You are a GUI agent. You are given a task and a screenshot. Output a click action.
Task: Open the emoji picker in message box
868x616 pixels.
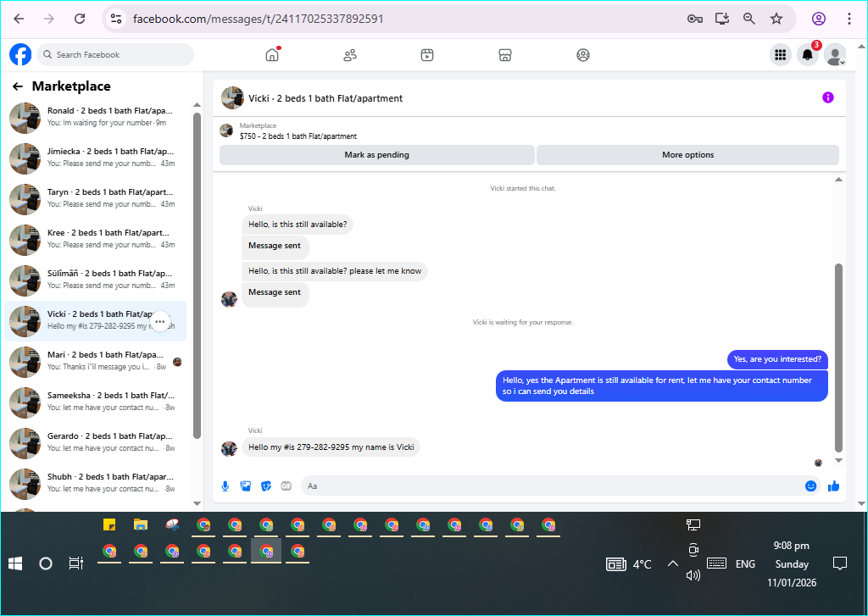pos(810,486)
